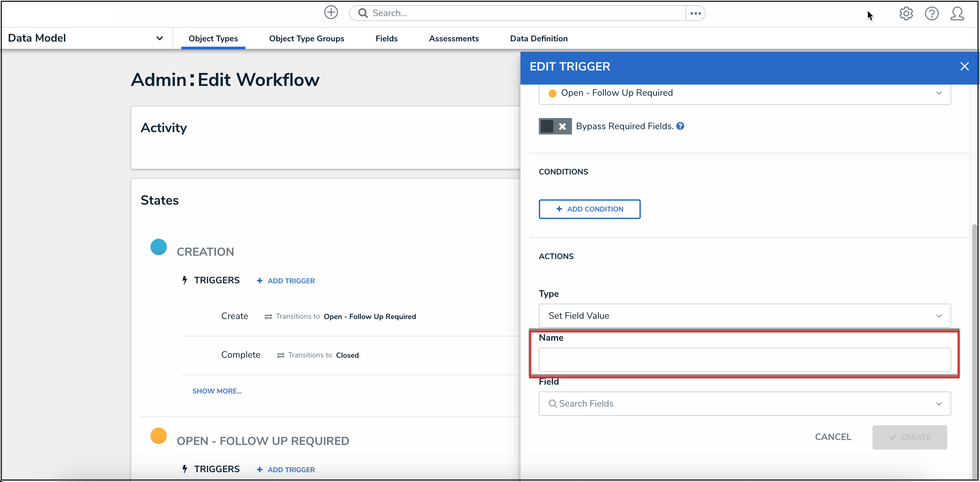Click the search magnifier icon
Screen dimensions: 980x482
point(363,13)
